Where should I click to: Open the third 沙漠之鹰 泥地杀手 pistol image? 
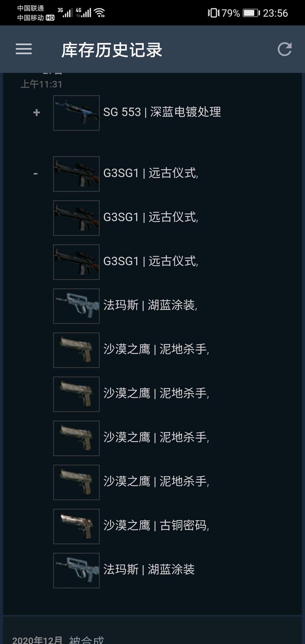pyautogui.click(x=76, y=438)
